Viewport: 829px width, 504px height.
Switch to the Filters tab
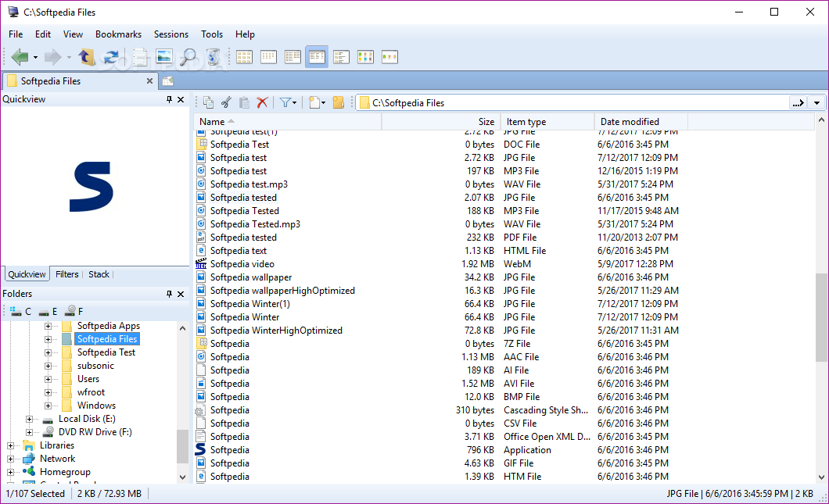click(66, 274)
